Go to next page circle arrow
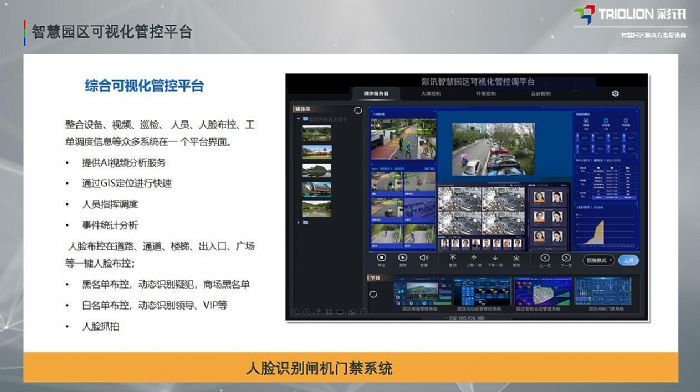Screen dimensions: 700x392 [x=566, y=258]
